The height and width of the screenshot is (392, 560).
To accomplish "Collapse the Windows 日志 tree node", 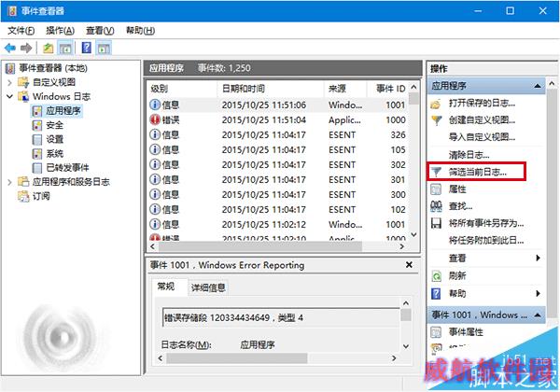I will (x=9, y=96).
